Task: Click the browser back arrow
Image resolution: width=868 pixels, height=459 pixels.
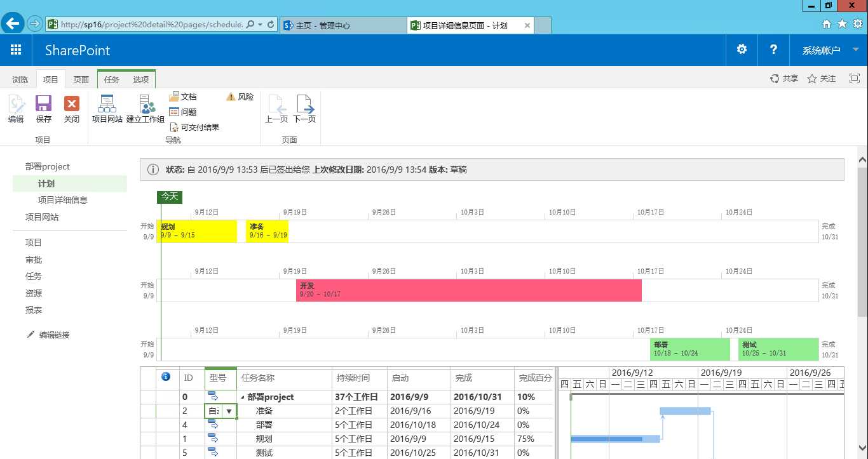Action: click(13, 24)
